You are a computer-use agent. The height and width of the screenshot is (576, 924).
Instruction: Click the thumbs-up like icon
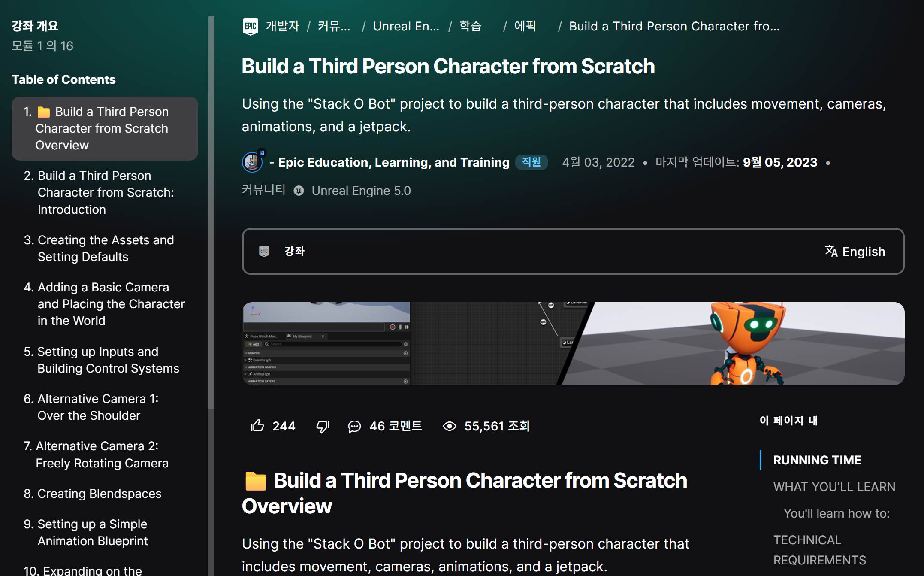click(x=257, y=426)
